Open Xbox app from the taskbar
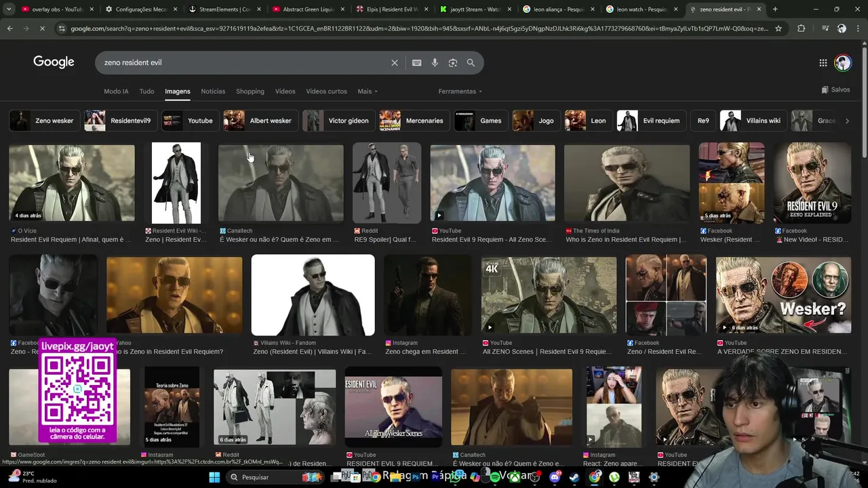This screenshot has width=868, height=488. coord(514,477)
